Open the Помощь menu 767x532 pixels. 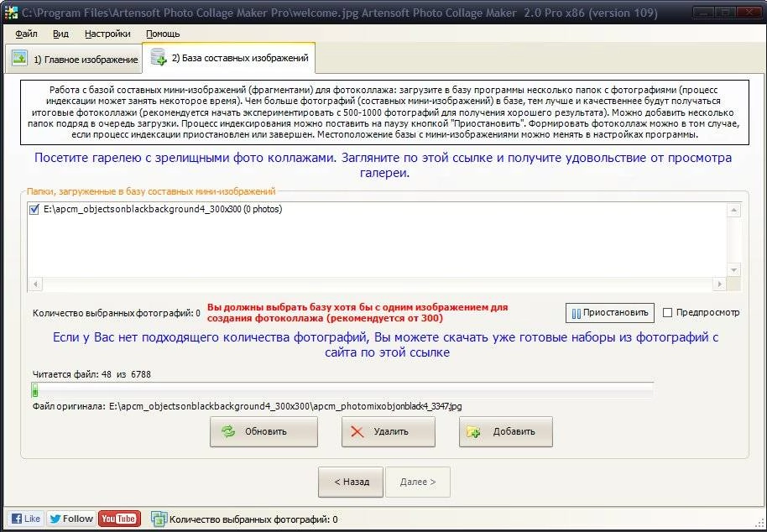pyautogui.click(x=163, y=34)
